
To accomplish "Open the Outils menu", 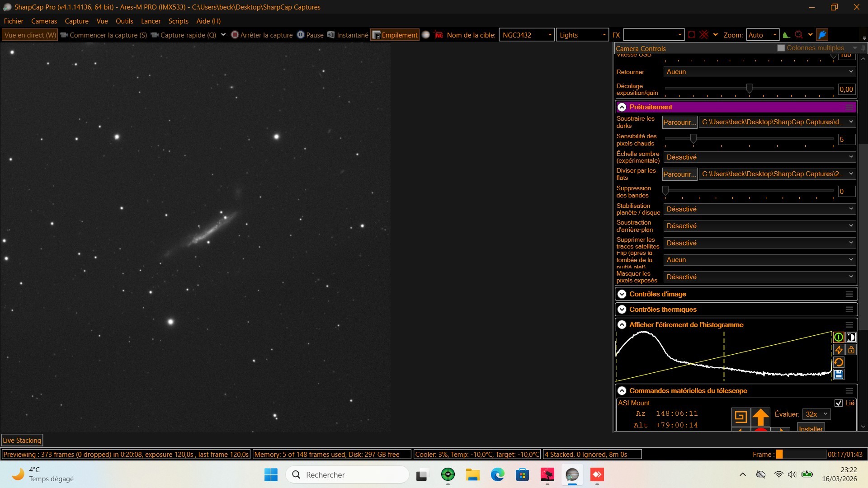I will point(124,21).
